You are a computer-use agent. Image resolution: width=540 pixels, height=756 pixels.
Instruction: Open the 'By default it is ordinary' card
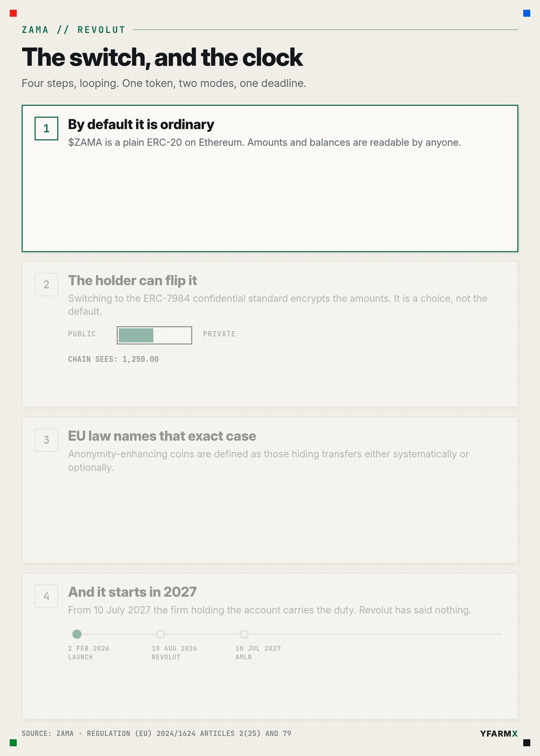(x=270, y=179)
